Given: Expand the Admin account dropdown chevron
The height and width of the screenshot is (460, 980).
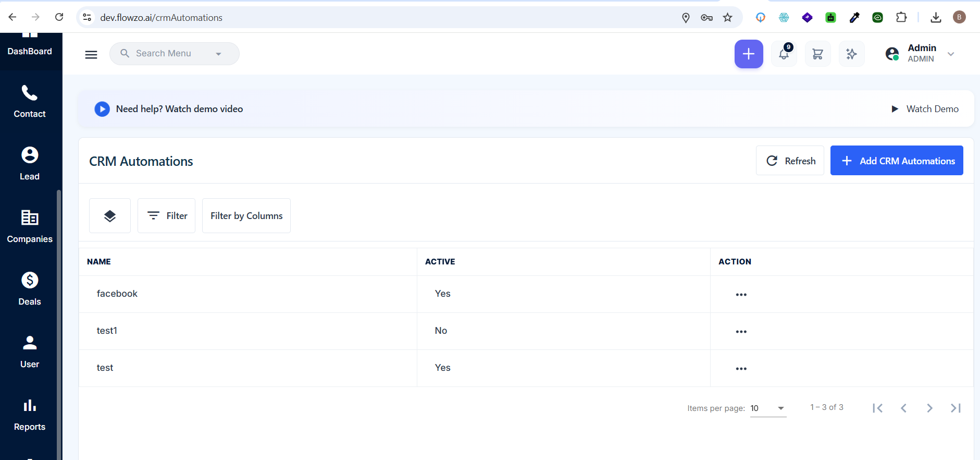Looking at the screenshot, I should (951, 54).
